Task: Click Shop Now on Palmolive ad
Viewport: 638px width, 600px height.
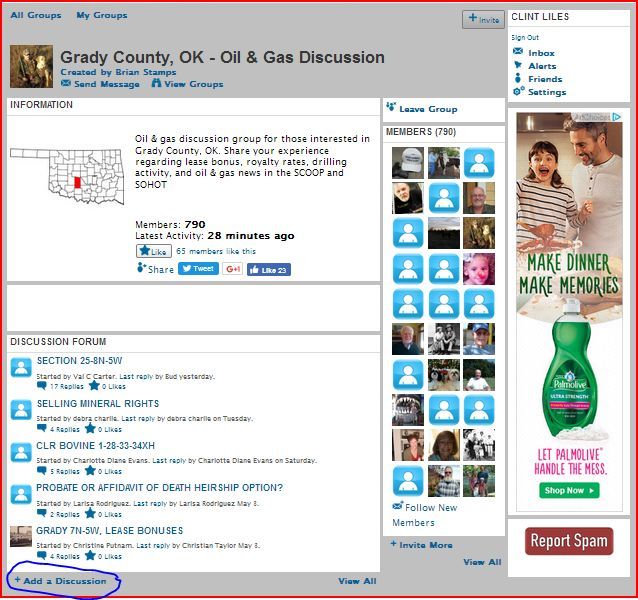Action: (569, 490)
